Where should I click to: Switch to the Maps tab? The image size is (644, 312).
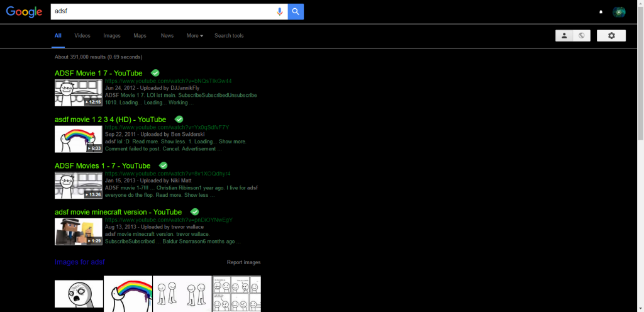[x=140, y=36]
